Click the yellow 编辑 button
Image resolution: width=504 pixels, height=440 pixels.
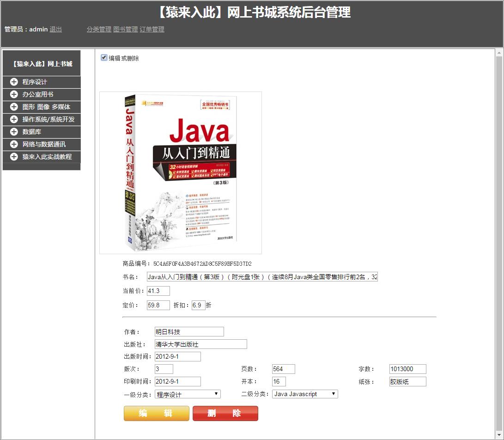(x=156, y=413)
